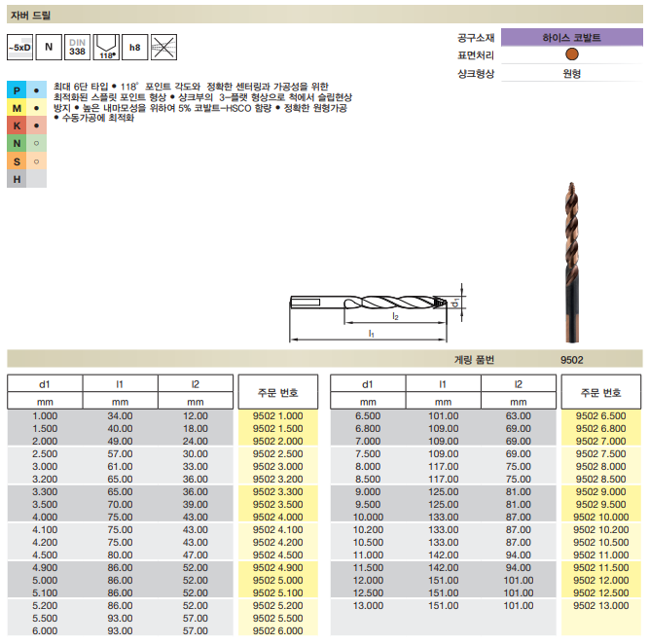Click the brown surface treatment circle
Image resolution: width=649 pixels, height=644 pixels.
[571, 55]
